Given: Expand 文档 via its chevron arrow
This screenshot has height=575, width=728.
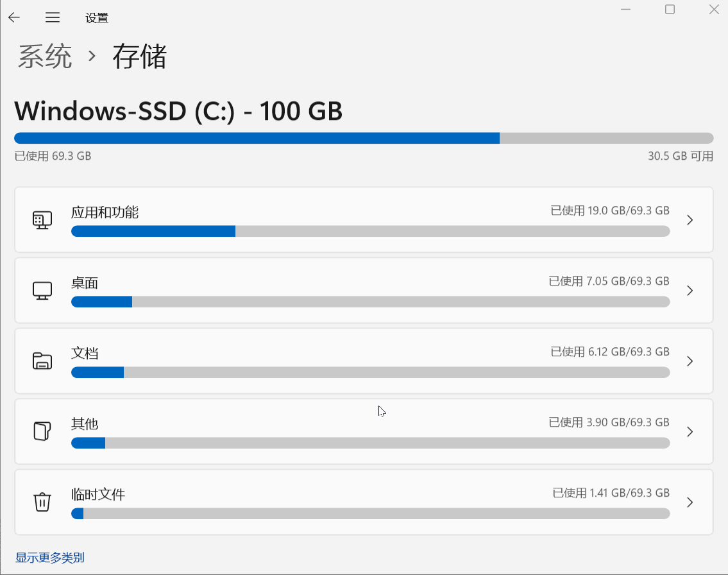Looking at the screenshot, I should 690,361.
